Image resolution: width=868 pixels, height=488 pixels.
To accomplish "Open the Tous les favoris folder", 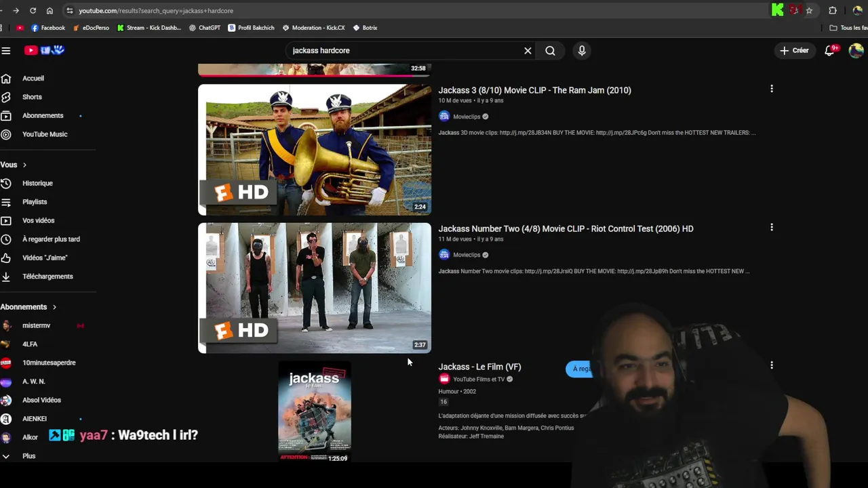I will [x=849, y=28].
